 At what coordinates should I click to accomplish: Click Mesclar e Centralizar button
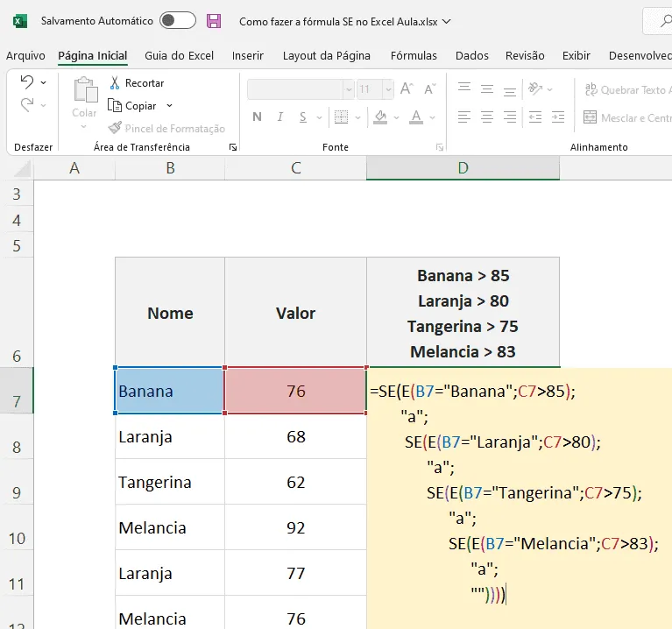pyautogui.click(x=627, y=117)
